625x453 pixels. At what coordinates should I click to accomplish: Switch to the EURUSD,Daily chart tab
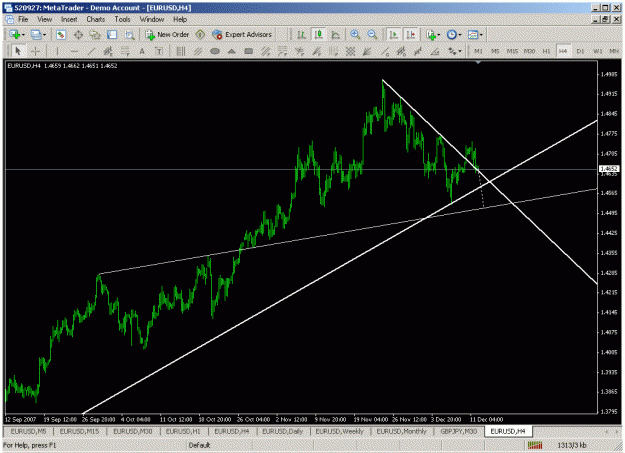[283, 431]
